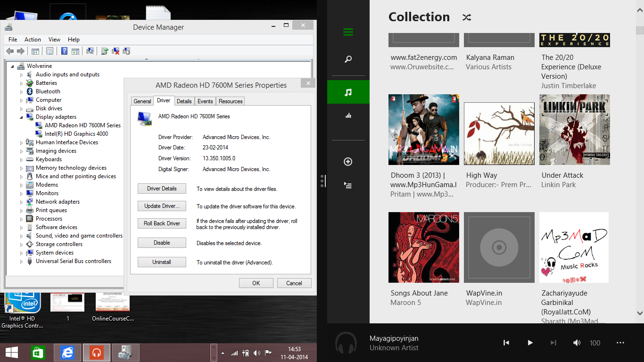The height and width of the screenshot is (362, 644).
Task: Click the Uninstall device toolbar icon with red X
Action: tap(116, 51)
